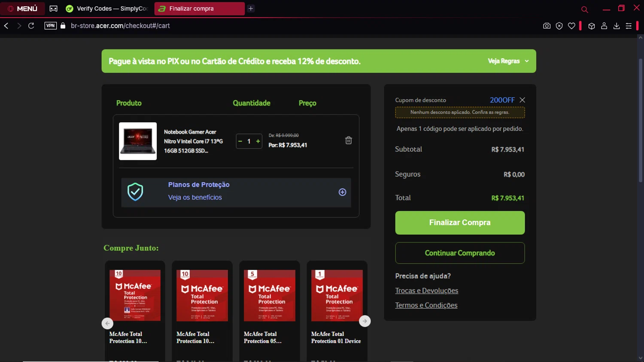The width and height of the screenshot is (644, 362).
Task: Expand Veja Regras dropdown
Action: (x=508, y=61)
